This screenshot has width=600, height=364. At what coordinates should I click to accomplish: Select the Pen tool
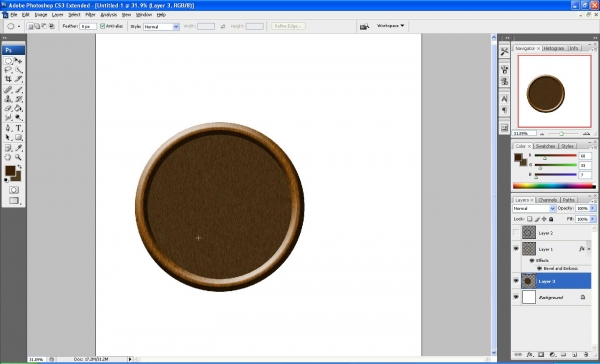pos(8,128)
